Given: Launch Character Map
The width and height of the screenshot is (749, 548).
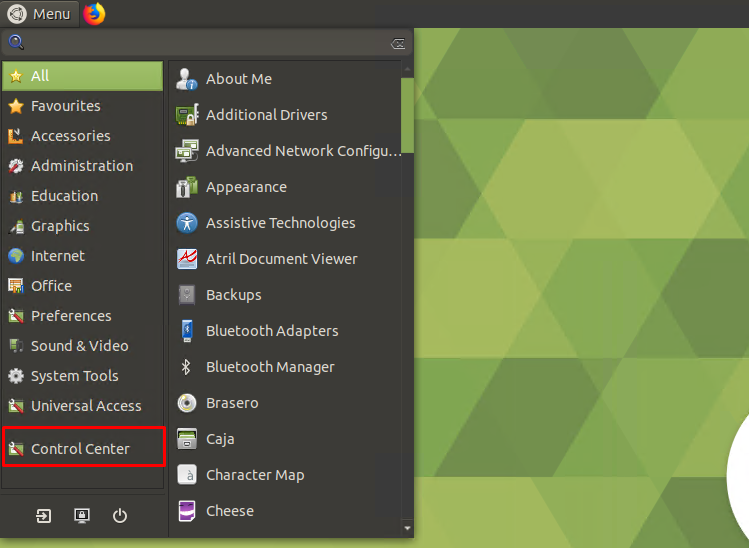Looking at the screenshot, I should [x=285, y=475].
